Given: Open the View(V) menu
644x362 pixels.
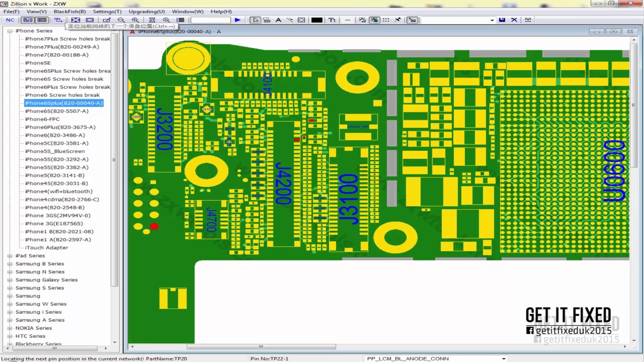Looking at the screenshot, I should [x=36, y=12].
